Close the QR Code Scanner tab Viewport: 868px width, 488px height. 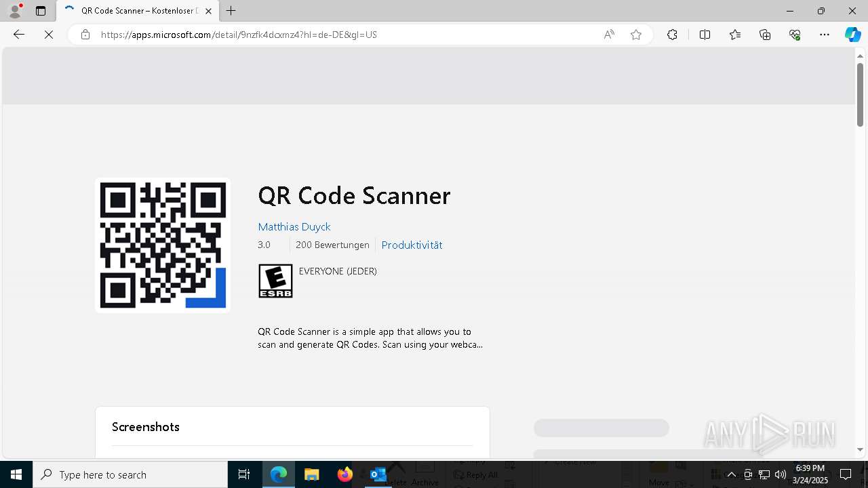208,11
